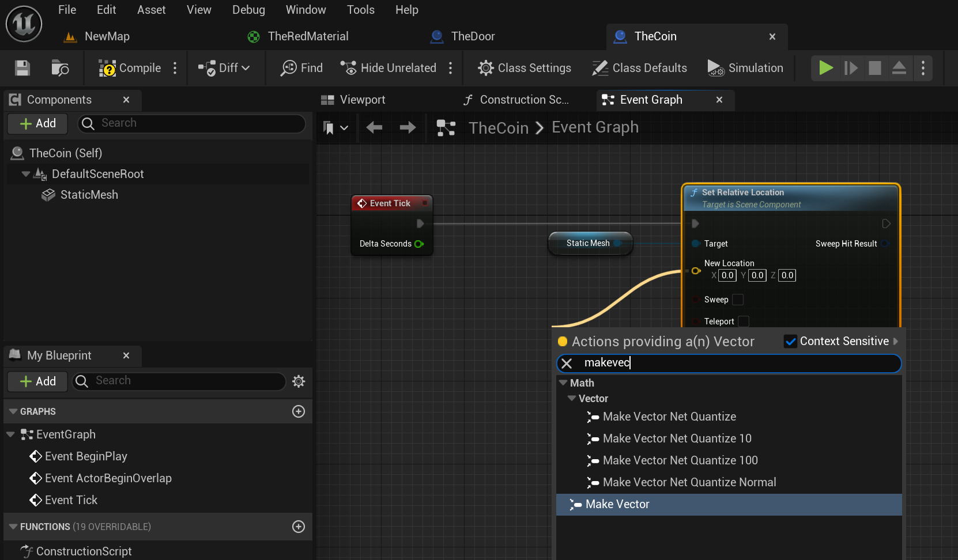The image size is (958, 560).
Task: Open Compile options three-dot menu
Action: 175,68
